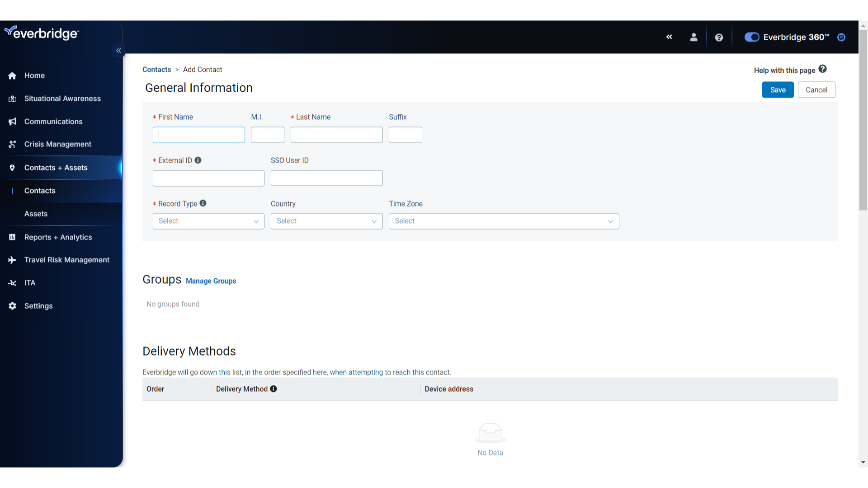Expand the Time Zone dropdown
The height and width of the screenshot is (488, 868).
[504, 221]
